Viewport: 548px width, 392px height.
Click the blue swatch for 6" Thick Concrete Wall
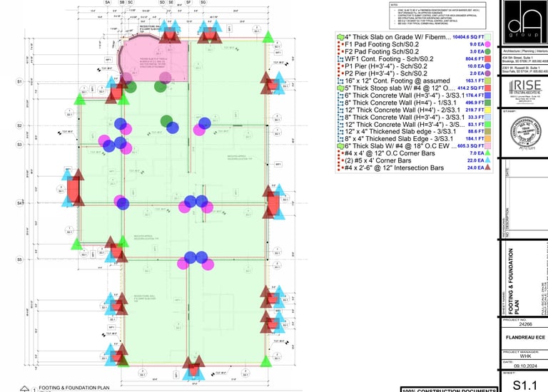(x=487, y=96)
